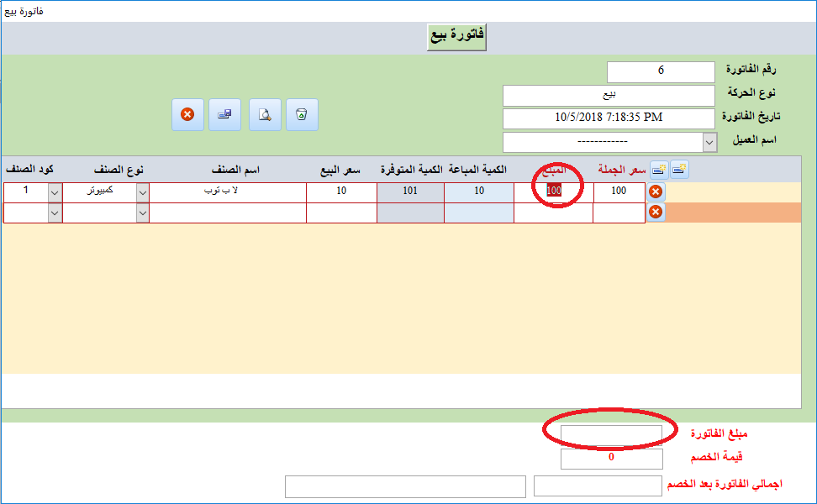Click the رقم الفاتورة field showing 6
This screenshot has height=504, width=817.
(x=661, y=71)
